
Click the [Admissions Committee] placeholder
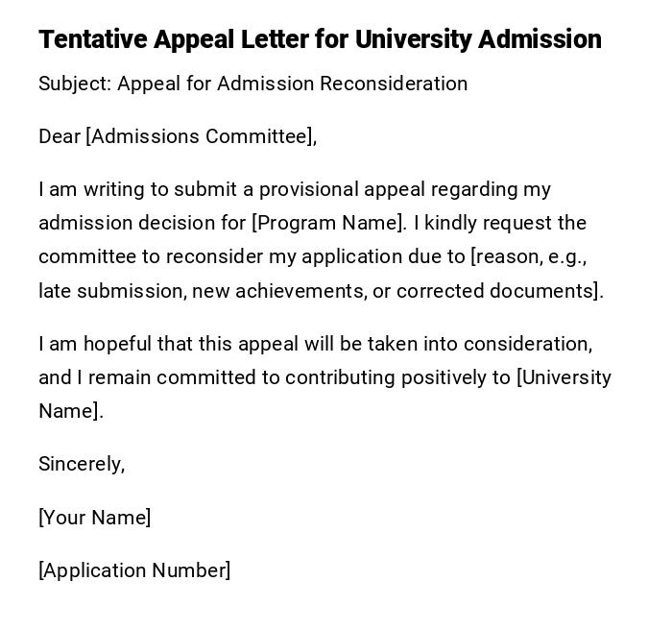pyautogui.click(x=201, y=136)
